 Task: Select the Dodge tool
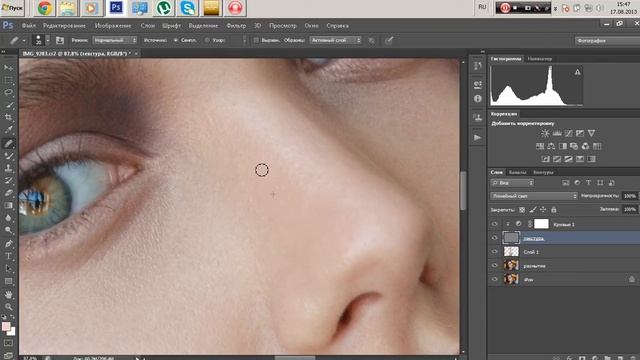pyautogui.click(x=8, y=231)
